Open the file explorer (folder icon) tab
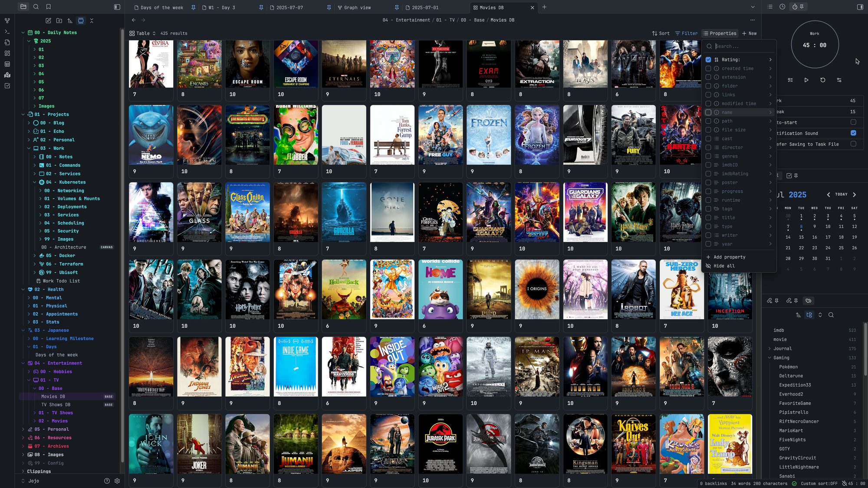Screen dimensions: 868x488 click(23, 7)
